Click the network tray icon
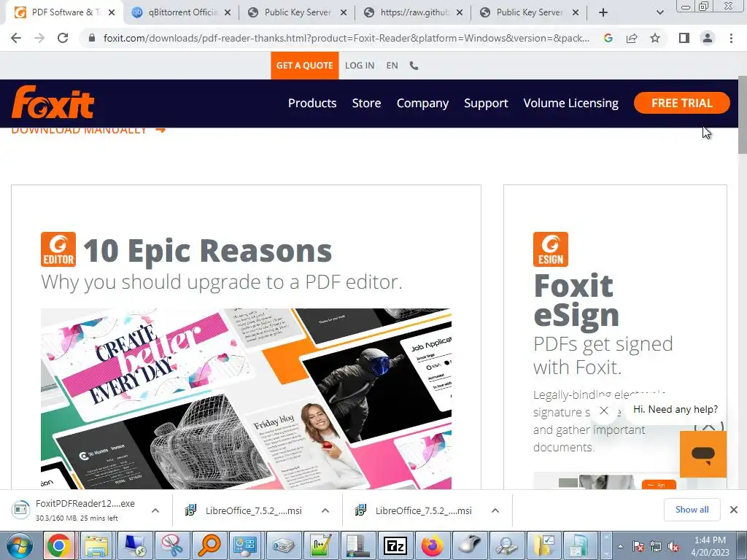Viewport: 747px width, 560px height. point(656,546)
